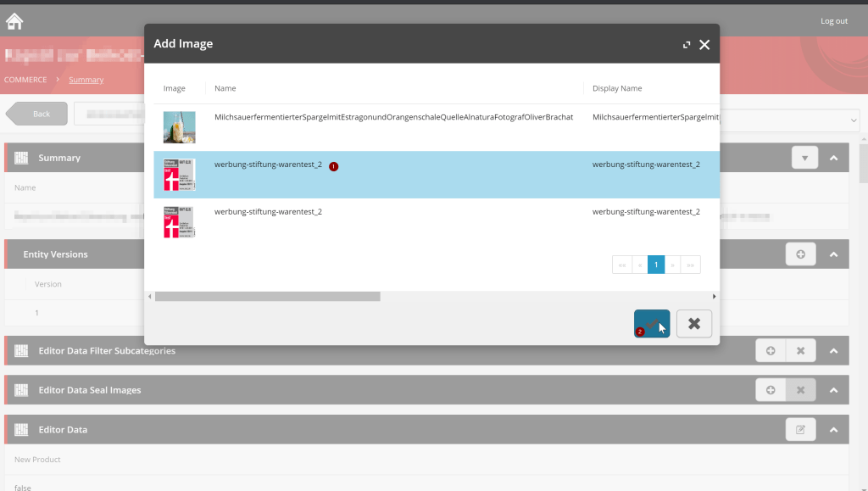Viewport: 868px width, 491px height.
Task: Cancel the Add Image dialog with X button
Action: (693, 323)
